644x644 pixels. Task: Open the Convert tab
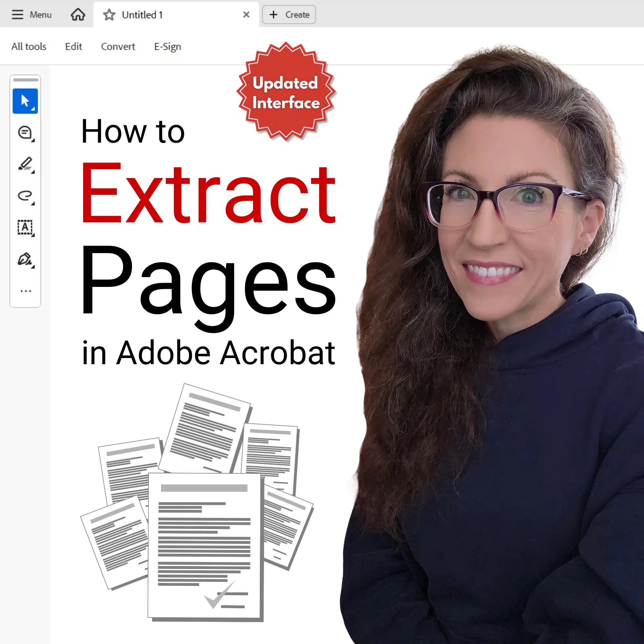point(118,46)
